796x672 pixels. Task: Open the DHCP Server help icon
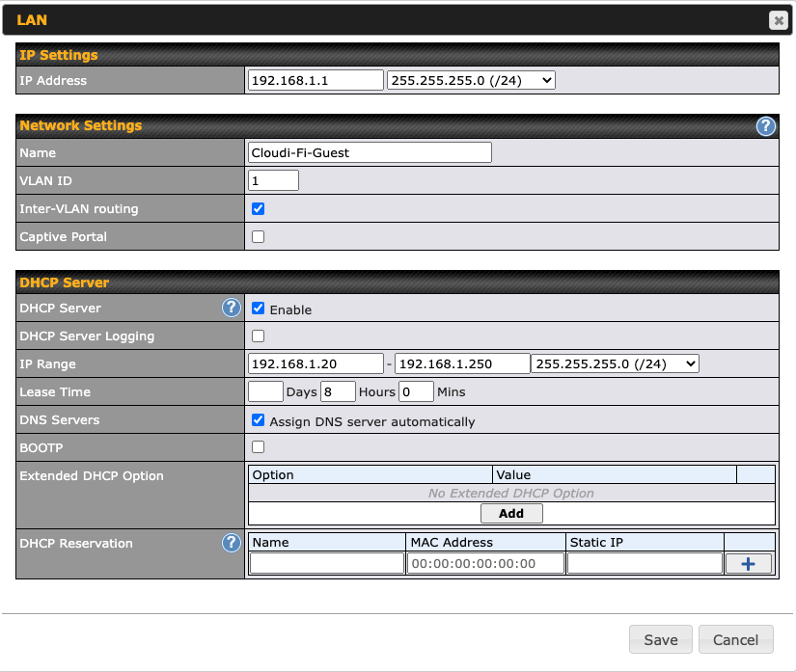coord(232,308)
